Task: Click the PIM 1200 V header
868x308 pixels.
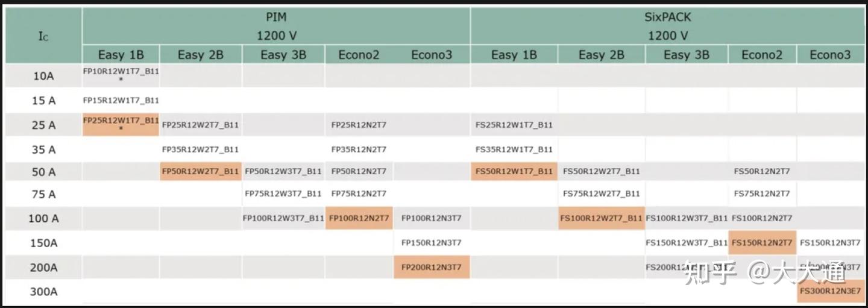Action: coord(276,27)
